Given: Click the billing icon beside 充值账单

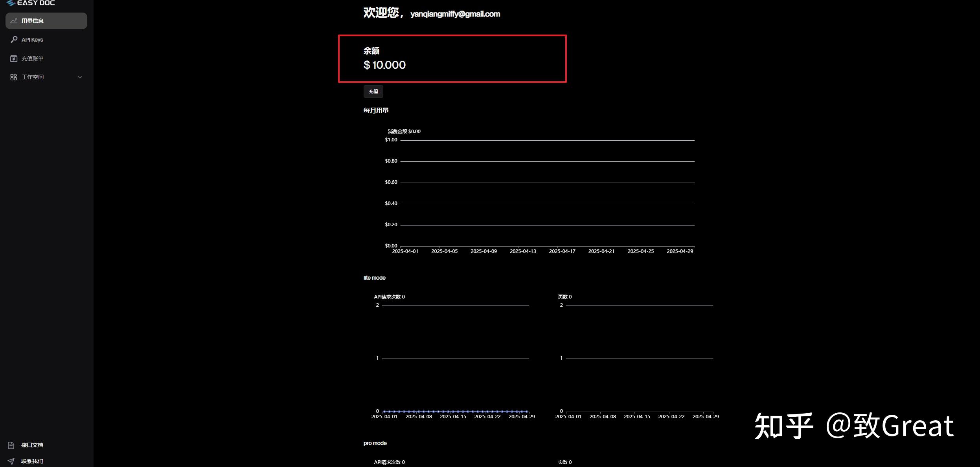Looking at the screenshot, I should click(x=13, y=58).
